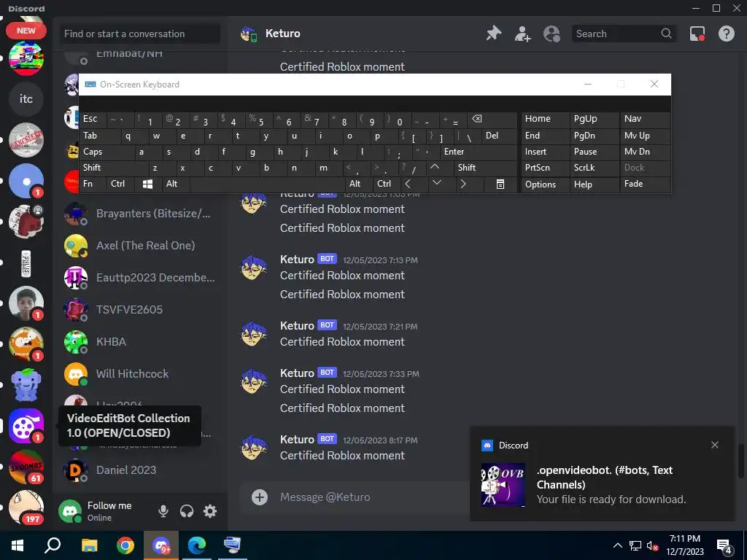This screenshot has width=747, height=560.
Task: Open Microsoft Edge from the taskbar
Action: [x=197, y=545]
